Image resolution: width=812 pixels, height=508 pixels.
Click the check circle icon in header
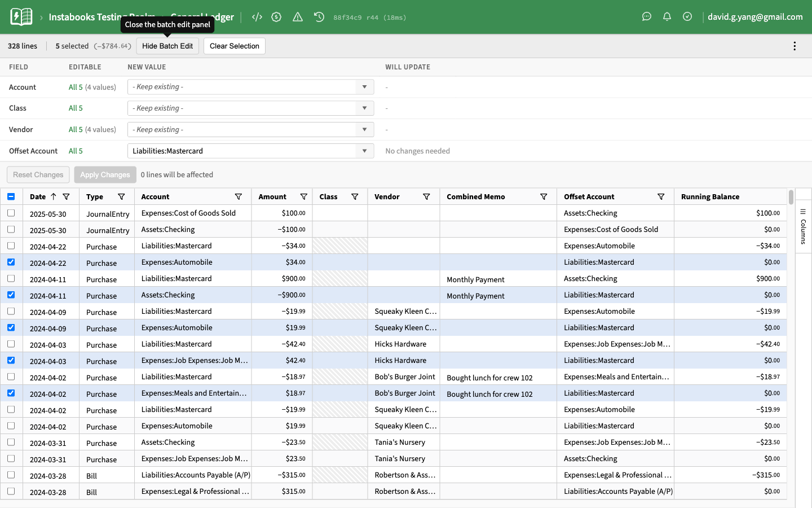pos(687,17)
